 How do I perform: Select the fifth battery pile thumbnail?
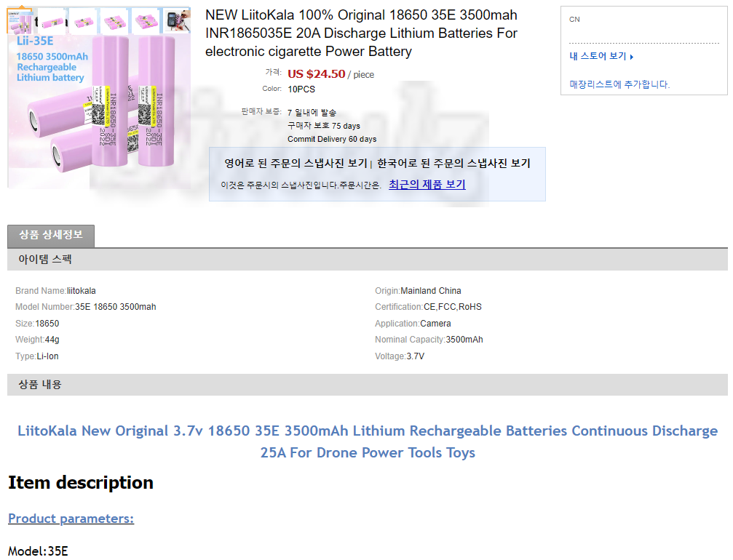[x=146, y=20]
